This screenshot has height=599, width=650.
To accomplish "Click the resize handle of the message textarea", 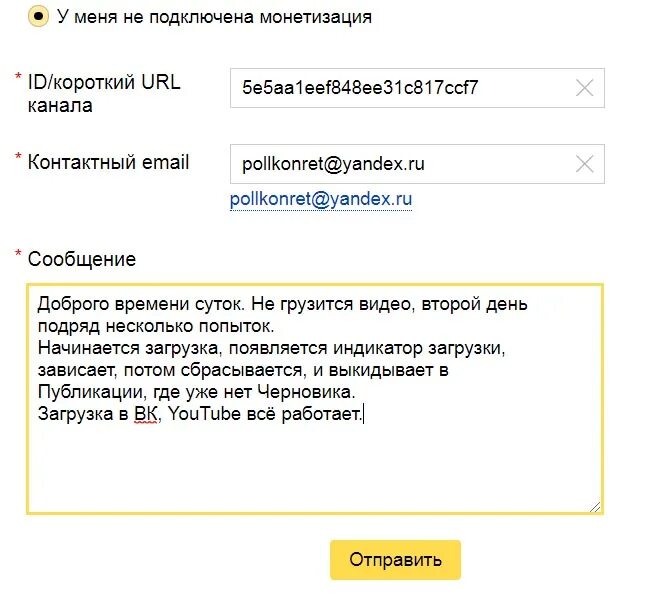I will (595, 507).
